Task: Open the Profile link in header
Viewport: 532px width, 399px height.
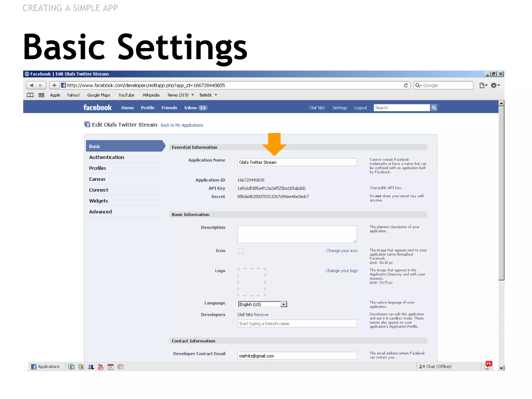Action: 148,108
